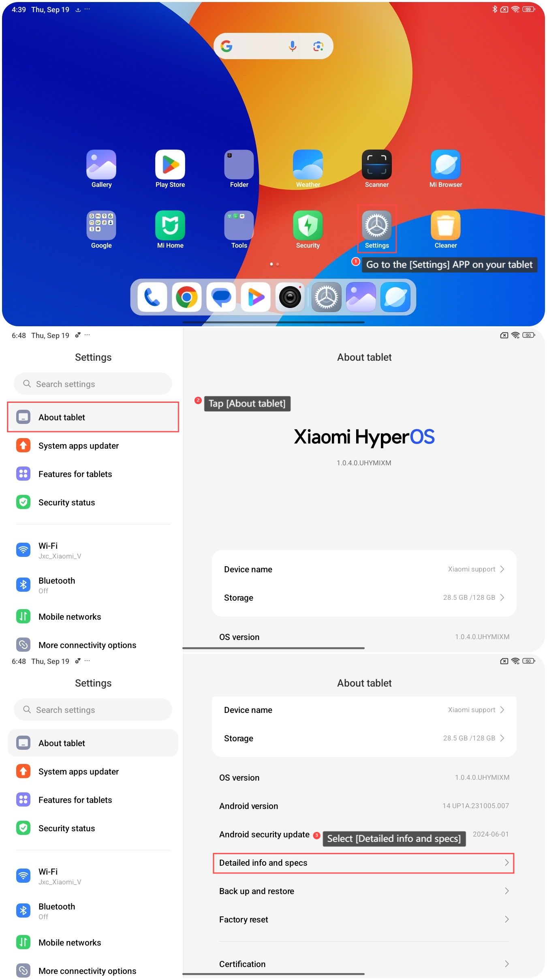This screenshot has height=980, width=547.
Task: Open the labeled Gallery app on home screen
Action: coord(101,165)
